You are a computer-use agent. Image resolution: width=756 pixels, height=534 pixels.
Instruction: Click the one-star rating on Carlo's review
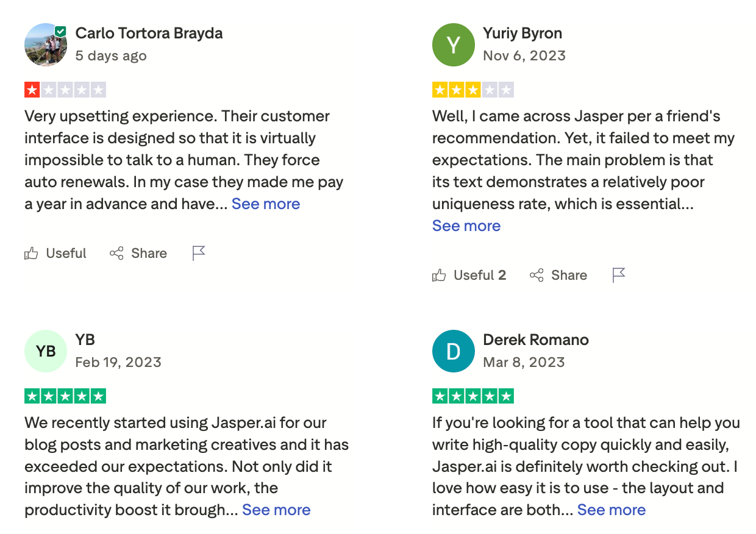point(65,89)
